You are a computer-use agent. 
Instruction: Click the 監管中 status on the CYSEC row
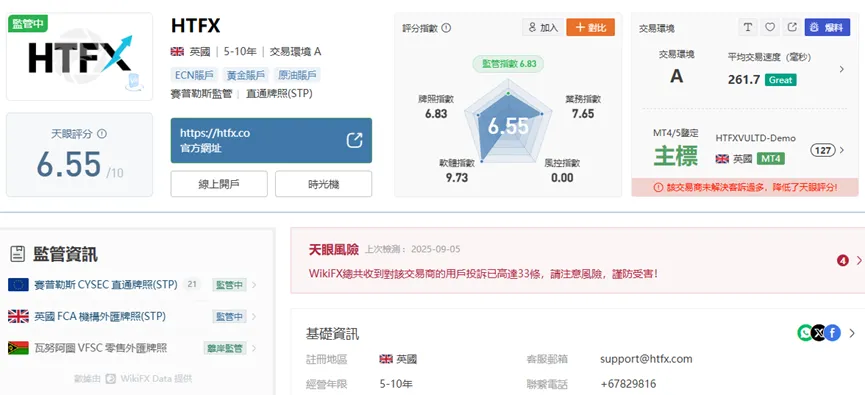pyautogui.click(x=229, y=285)
